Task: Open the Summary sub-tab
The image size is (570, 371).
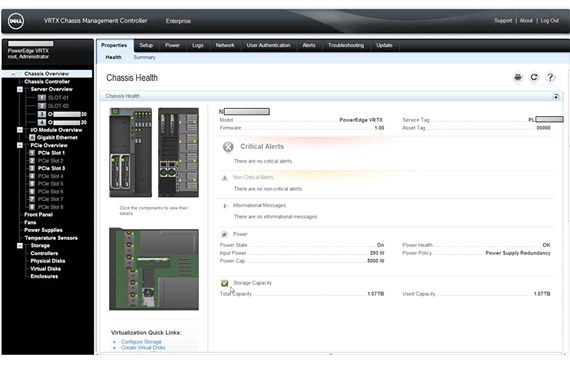Action: point(144,57)
